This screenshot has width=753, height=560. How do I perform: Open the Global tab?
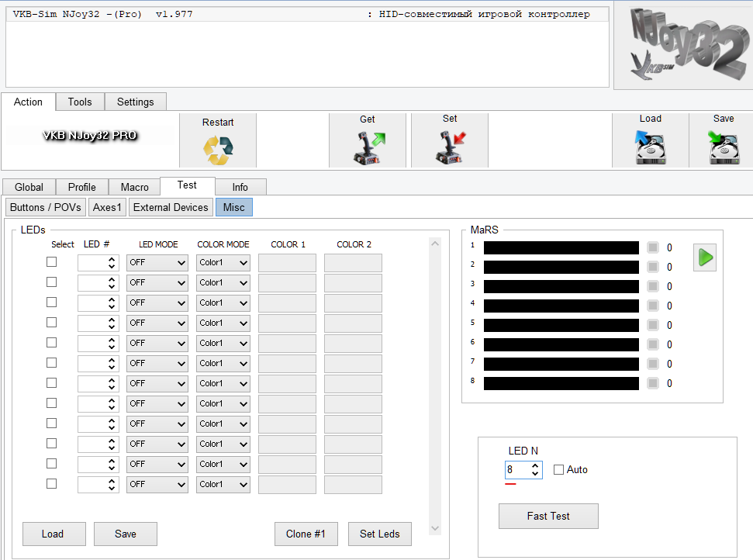[29, 187]
